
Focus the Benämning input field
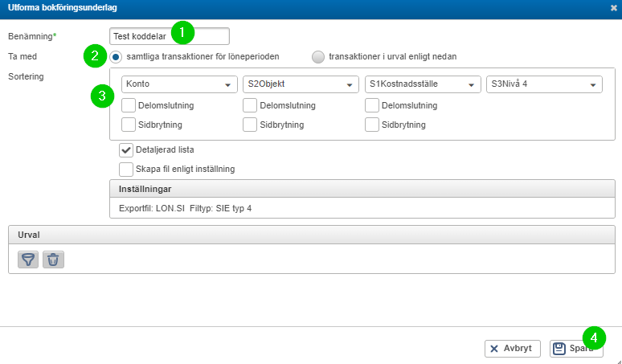(170, 36)
